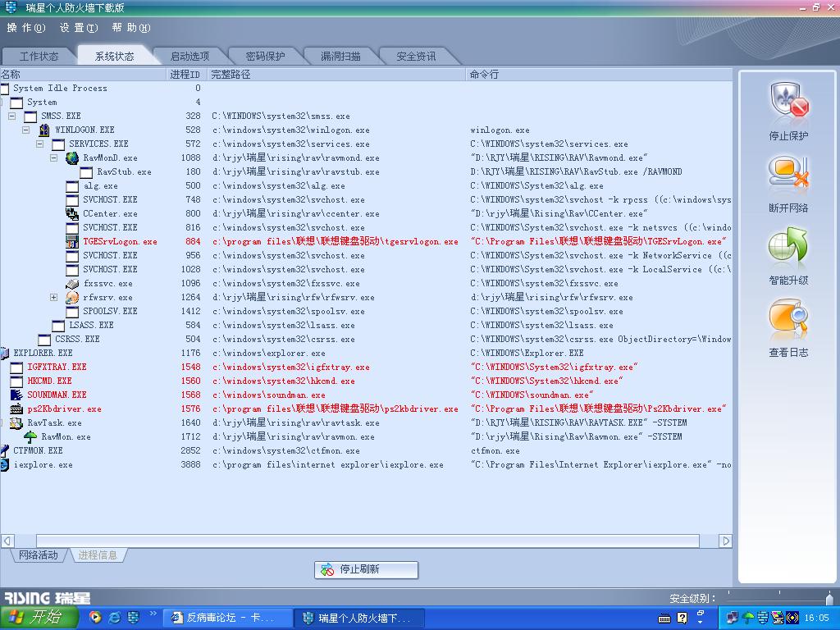Click the Start (开始) button
Screen dimensions: 840x630
click(39, 617)
